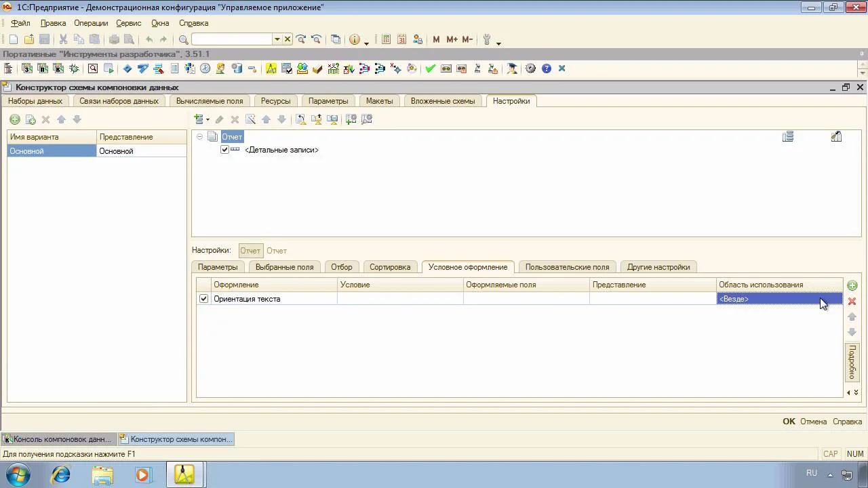Click the chart-table icon at far right of Отчет row
868x488 pixels.
coord(836,137)
